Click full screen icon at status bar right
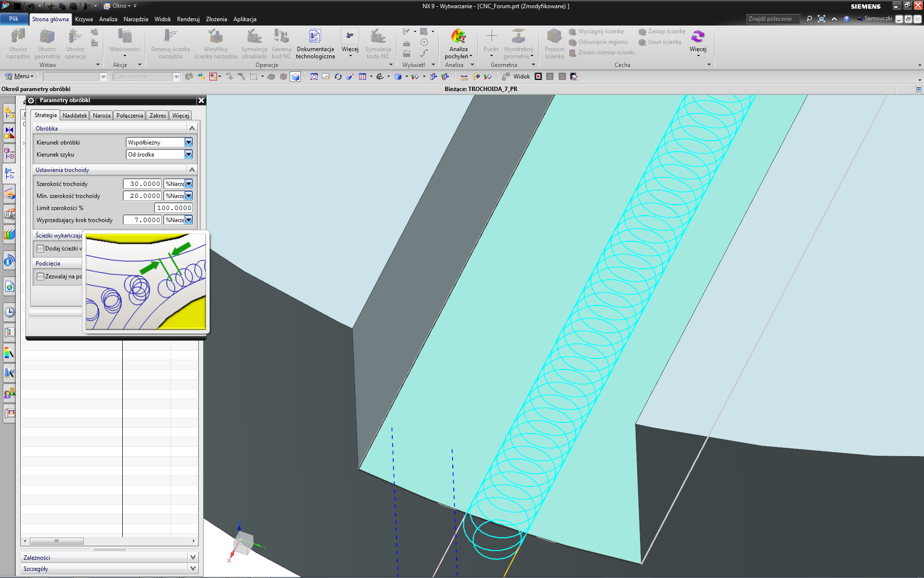 point(918,90)
